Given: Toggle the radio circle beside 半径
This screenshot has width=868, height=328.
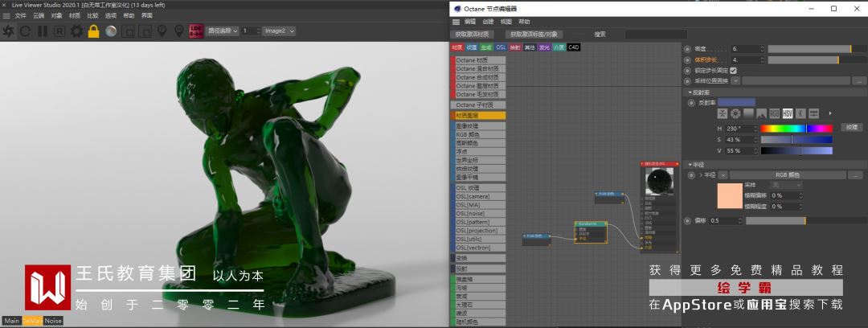Looking at the screenshot, I should point(691,175).
